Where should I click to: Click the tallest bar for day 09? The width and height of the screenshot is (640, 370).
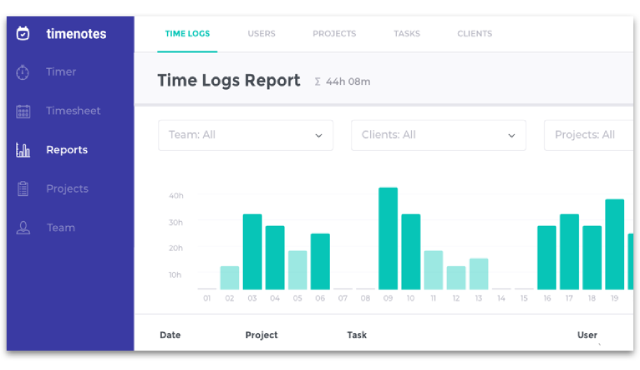point(388,238)
